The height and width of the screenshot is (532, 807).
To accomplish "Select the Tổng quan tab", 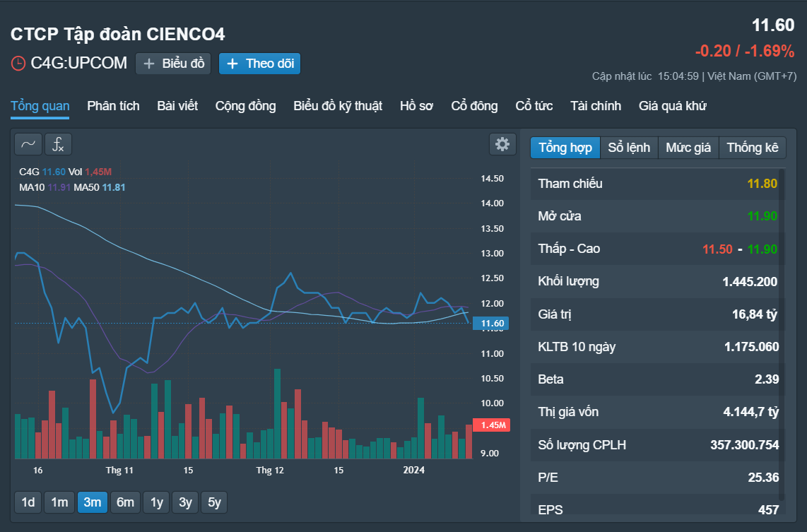I will tap(40, 106).
